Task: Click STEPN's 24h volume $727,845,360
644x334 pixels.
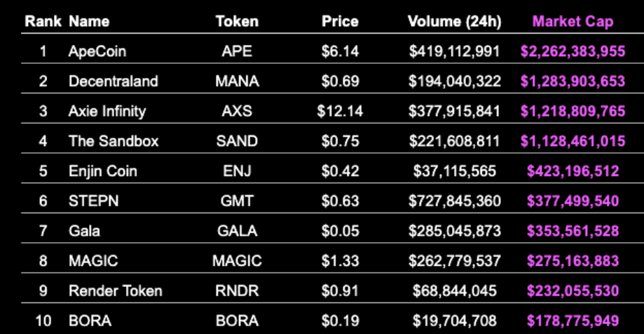Action: pyautogui.click(x=454, y=201)
